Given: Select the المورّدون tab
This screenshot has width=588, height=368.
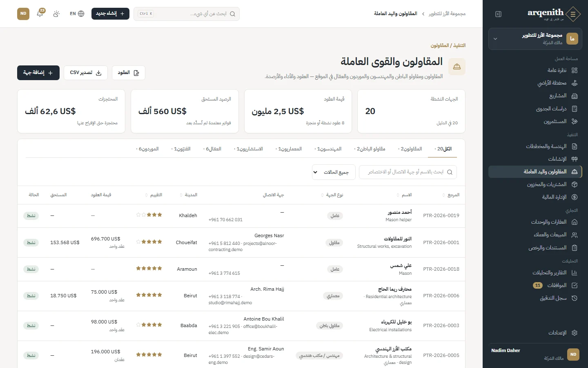Looking at the screenshot, I should pyautogui.click(x=147, y=149).
